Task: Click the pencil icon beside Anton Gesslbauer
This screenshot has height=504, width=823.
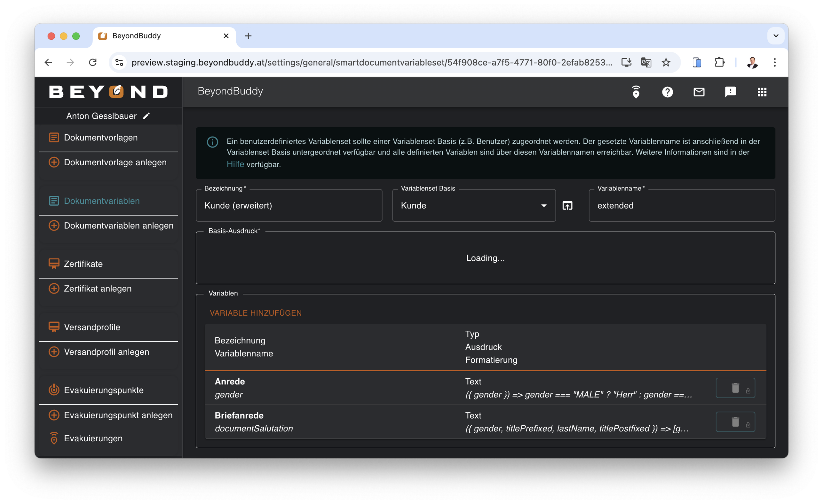Action: [x=146, y=116]
